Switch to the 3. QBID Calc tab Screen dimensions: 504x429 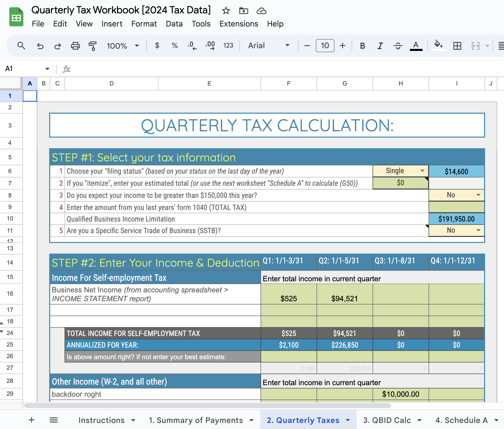tap(387, 420)
